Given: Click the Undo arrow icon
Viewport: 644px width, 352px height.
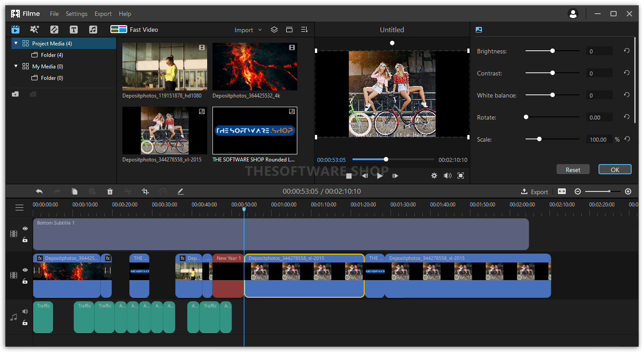Looking at the screenshot, I should [x=39, y=191].
